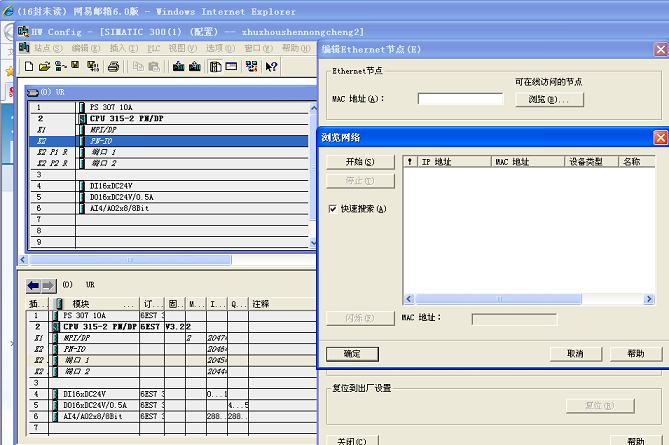
Task: Open the 视图 menu
Action: (183, 48)
